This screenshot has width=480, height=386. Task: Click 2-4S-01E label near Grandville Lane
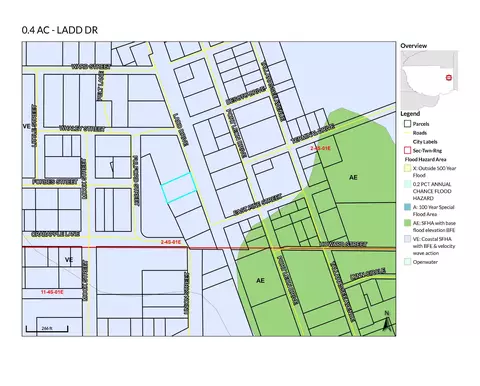click(x=171, y=242)
